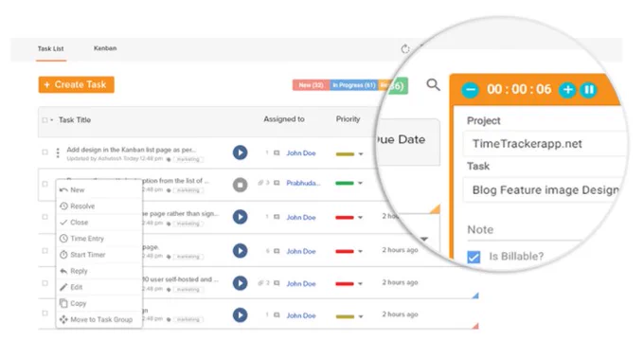Open bulk-select dropdown arrow beside Task Title
644x359 pixels.
pos(52,120)
